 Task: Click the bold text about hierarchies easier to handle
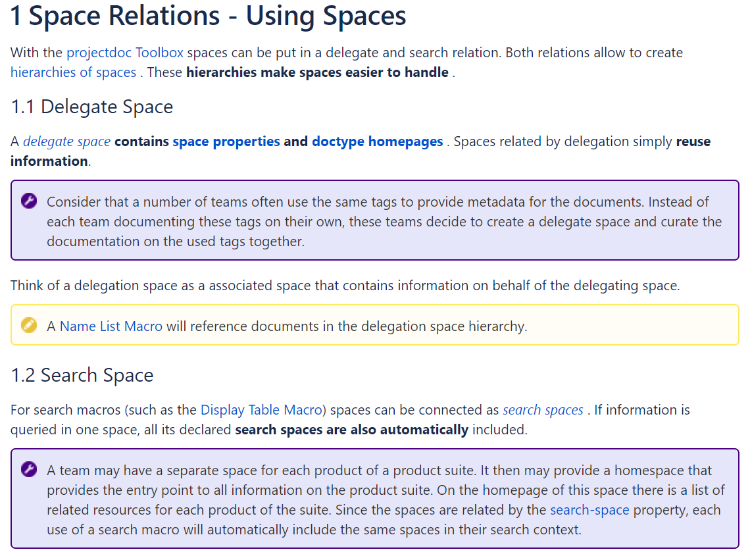click(x=317, y=72)
